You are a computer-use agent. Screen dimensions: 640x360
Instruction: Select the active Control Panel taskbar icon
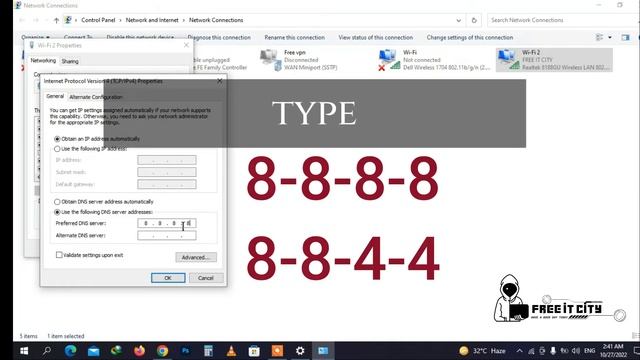[x=323, y=351]
